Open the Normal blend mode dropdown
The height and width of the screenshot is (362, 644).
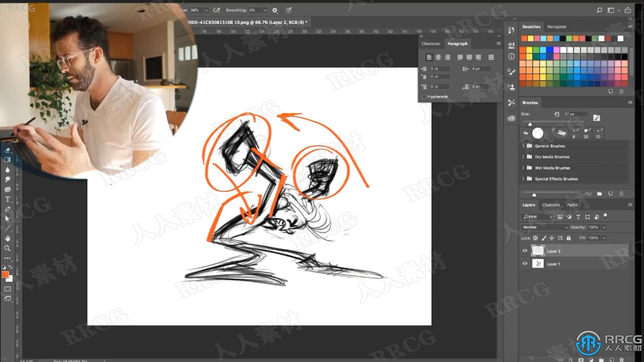(545, 227)
